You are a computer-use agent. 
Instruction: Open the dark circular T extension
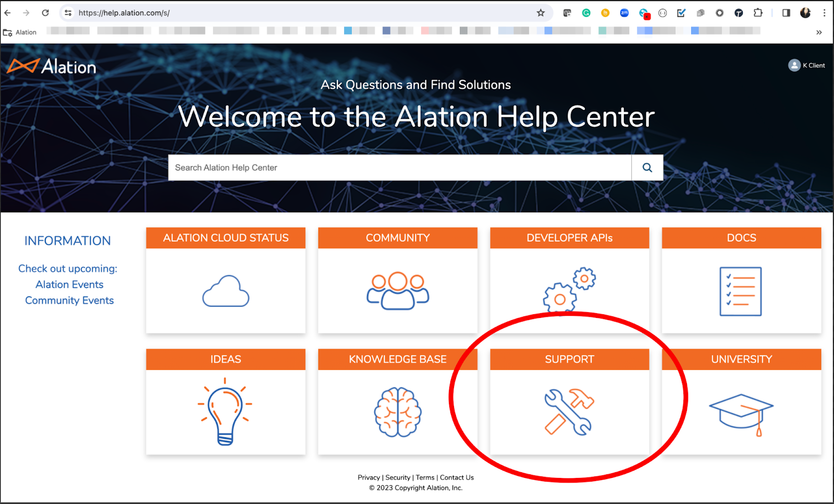[739, 13]
